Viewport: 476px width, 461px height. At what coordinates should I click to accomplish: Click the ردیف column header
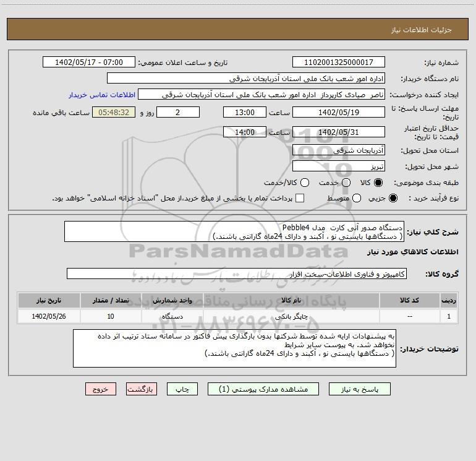(x=449, y=300)
